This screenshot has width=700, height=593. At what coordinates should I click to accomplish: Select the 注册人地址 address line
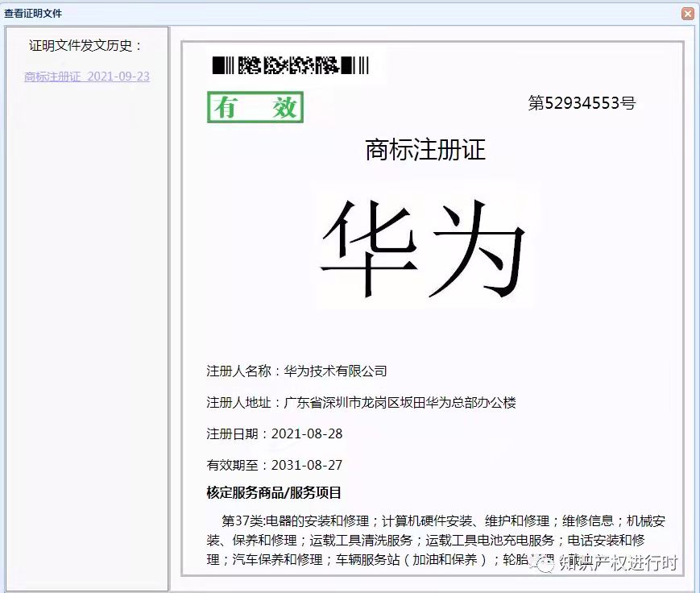tap(361, 402)
